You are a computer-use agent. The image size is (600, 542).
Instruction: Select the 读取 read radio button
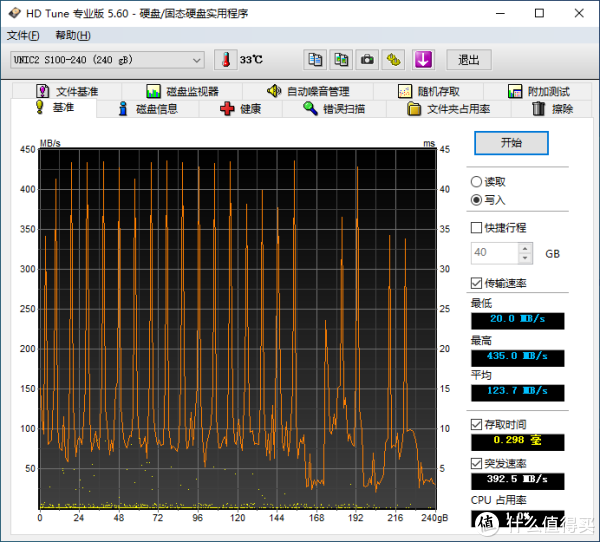pos(476,182)
